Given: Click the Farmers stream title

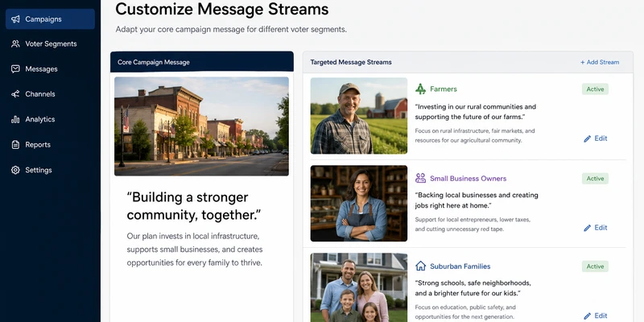Looking at the screenshot, I should coord(444,89).
